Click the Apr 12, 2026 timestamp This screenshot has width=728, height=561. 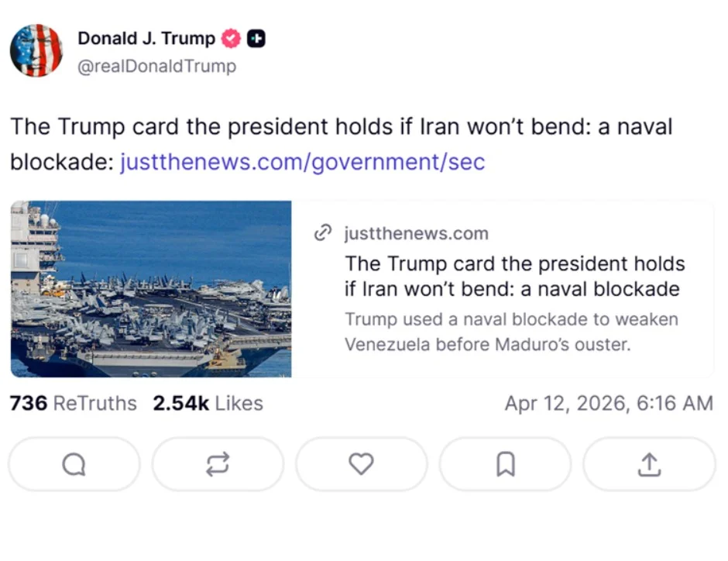coord(608,404)
